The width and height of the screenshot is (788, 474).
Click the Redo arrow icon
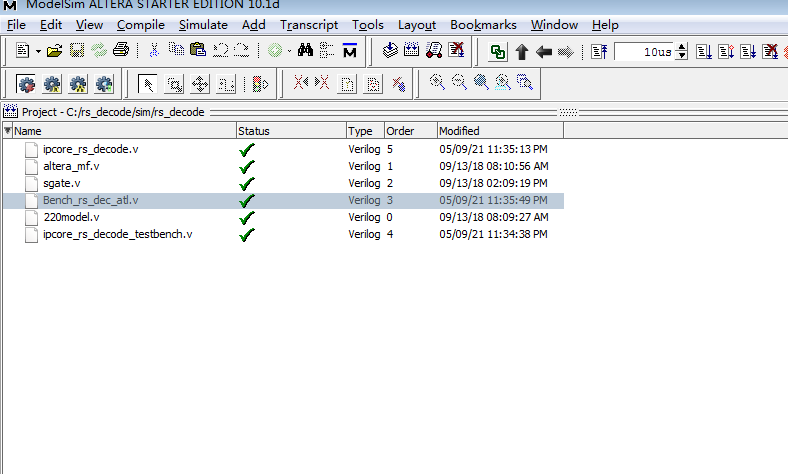242,50
